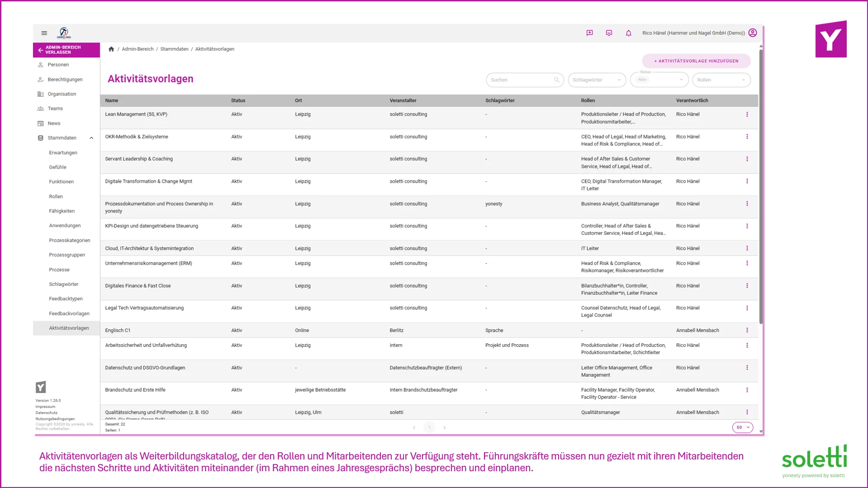Click the 'Berlitz' Veranstalter cell
This screenshot has width=868, height=488.
(x=396, y=330)
